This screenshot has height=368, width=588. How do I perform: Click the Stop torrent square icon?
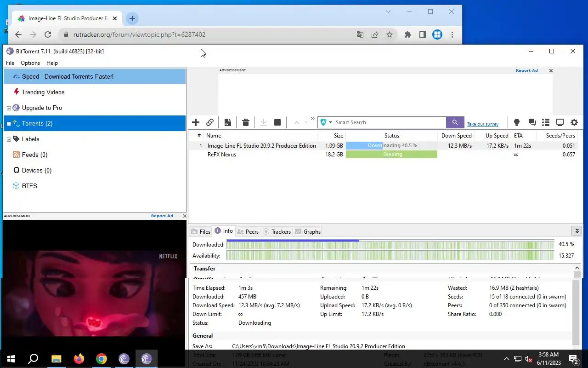[277, 122]
